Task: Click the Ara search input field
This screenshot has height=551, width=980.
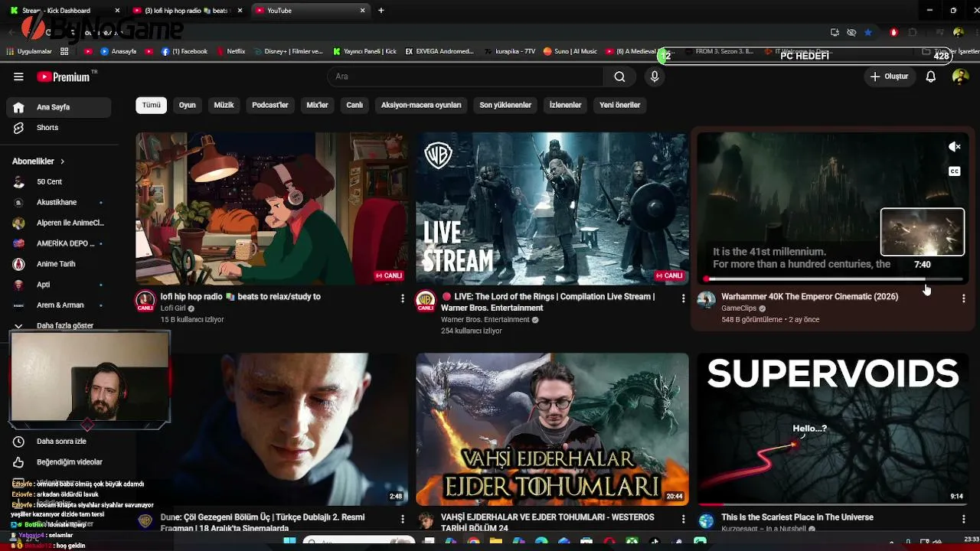Action: [x=464, y=77]
